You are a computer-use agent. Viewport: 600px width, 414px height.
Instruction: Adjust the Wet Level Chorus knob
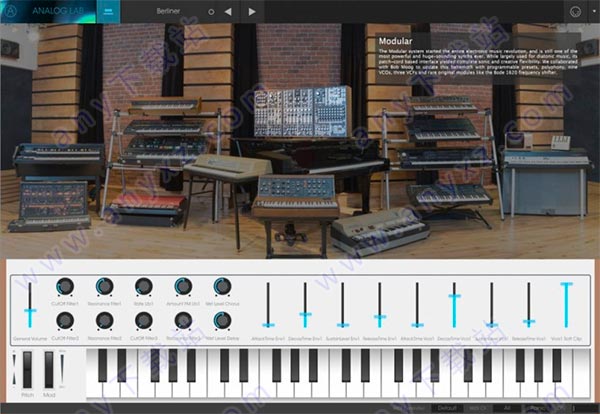[x=222, y=287]
